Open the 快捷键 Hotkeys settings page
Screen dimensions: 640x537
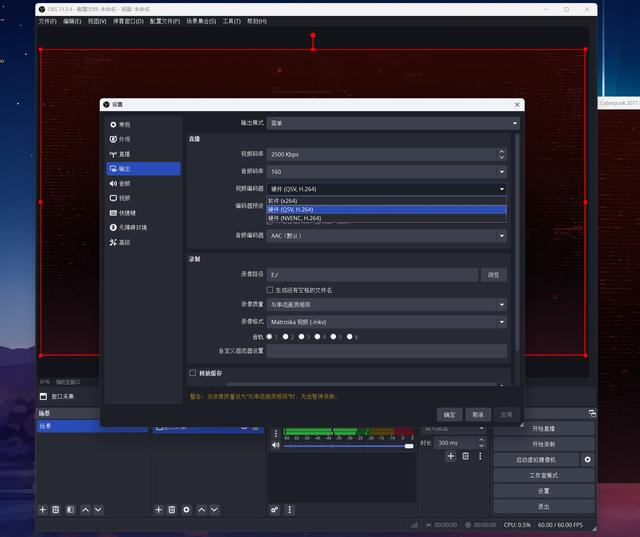143,213
